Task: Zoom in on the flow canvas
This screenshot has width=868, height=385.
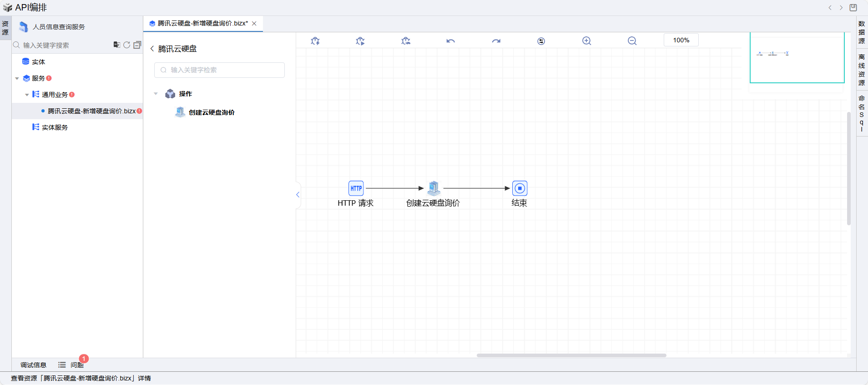Action: [x=586, y=41]
